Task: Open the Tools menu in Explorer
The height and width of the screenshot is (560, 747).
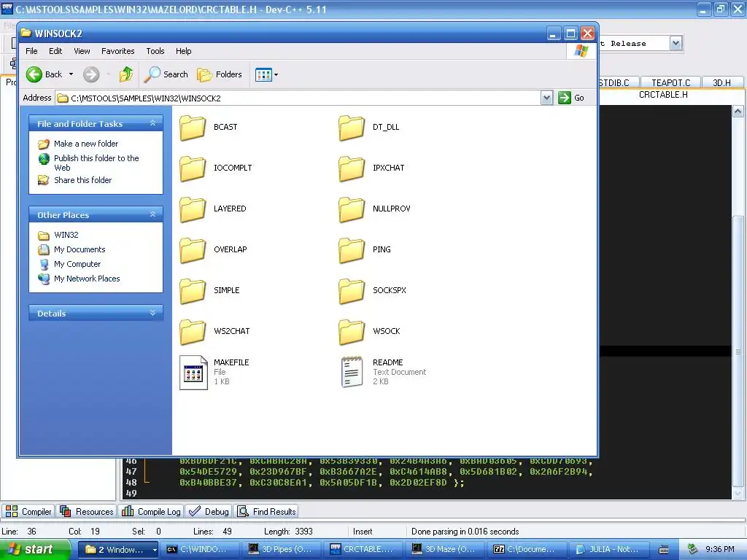Action: click(155, 51)
